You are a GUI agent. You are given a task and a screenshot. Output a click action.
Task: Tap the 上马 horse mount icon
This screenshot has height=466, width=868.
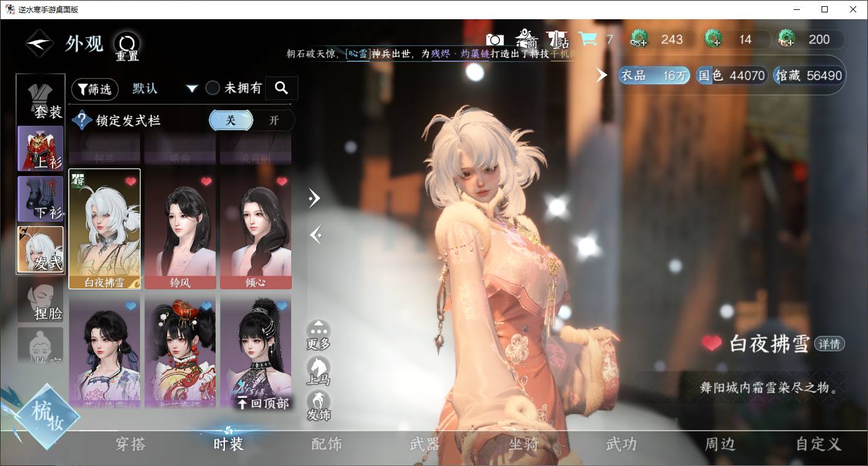point(318,371)
